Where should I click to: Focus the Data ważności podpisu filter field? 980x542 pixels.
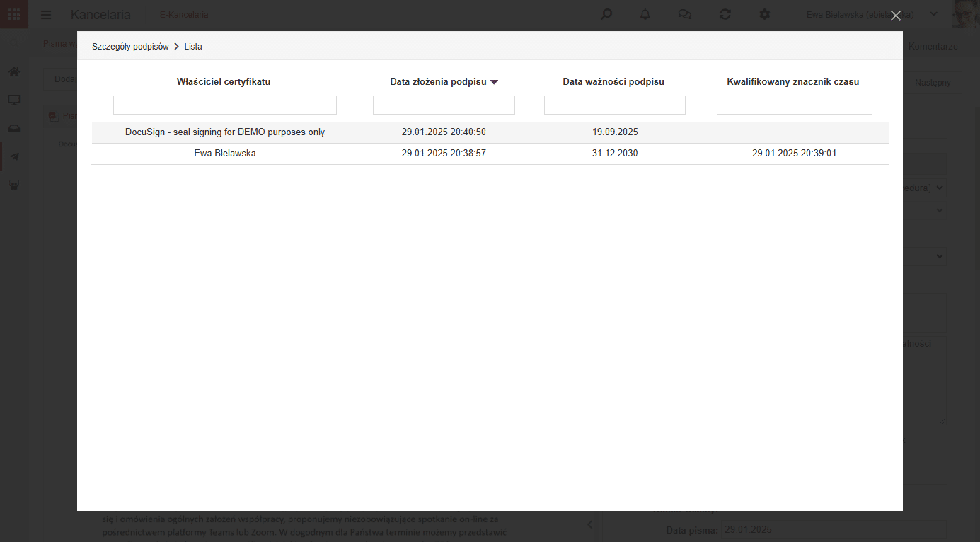click(x=615, y=105)
